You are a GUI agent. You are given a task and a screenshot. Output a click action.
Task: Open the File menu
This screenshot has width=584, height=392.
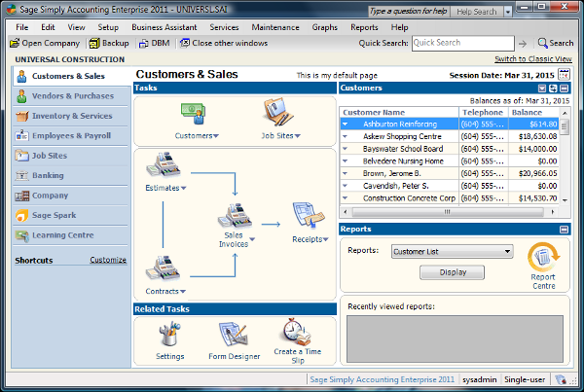22,27
